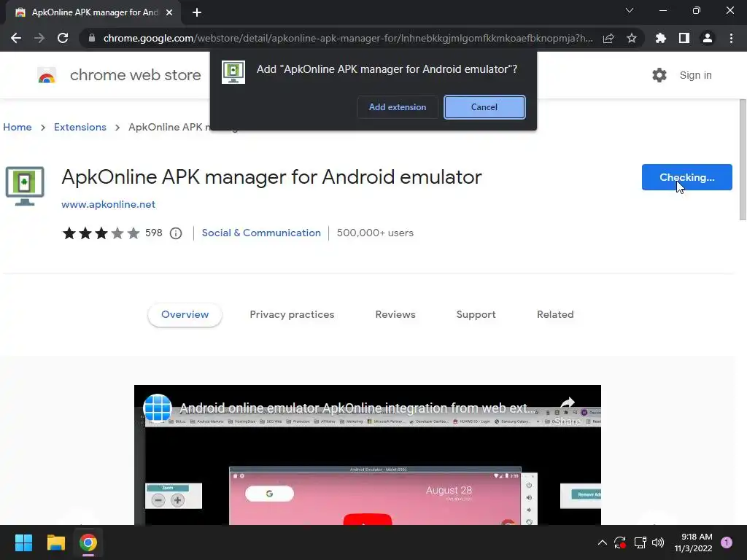Click Add extension button
Screen dimensions: 747x560
pyautogui.click(x=398, y=107)
